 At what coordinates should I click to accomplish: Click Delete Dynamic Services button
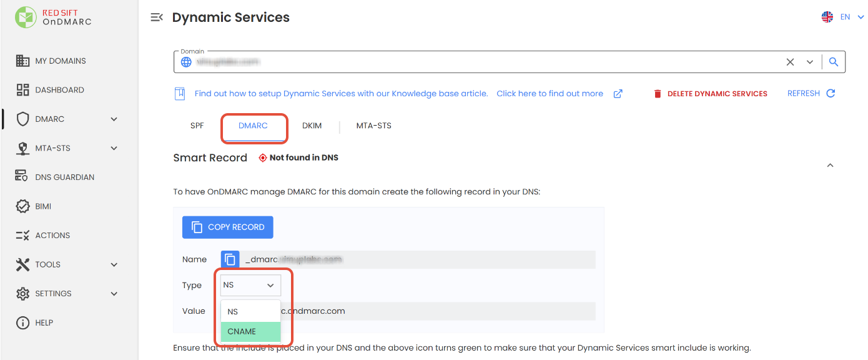pos(711,94)
